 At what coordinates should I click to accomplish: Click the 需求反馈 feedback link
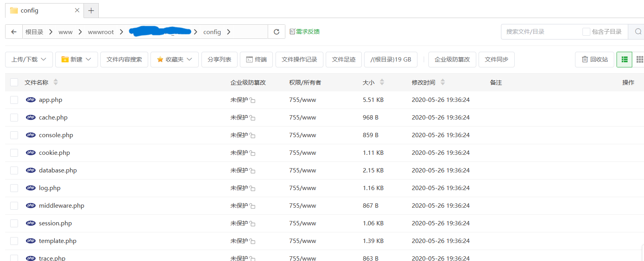point(305,32)
